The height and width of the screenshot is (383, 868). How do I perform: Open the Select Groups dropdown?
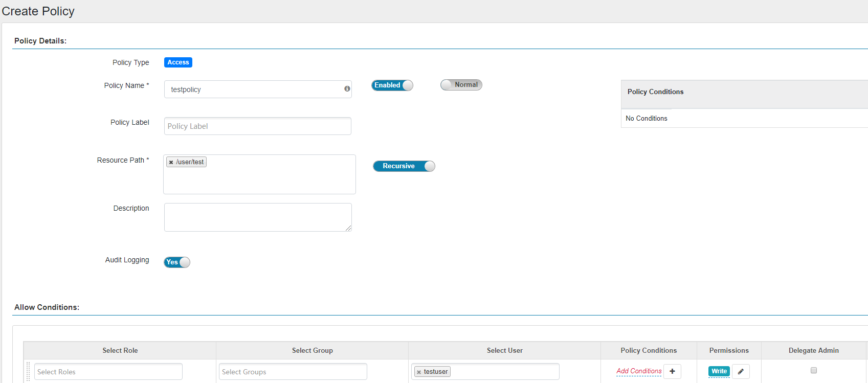[x=293, y=372]
